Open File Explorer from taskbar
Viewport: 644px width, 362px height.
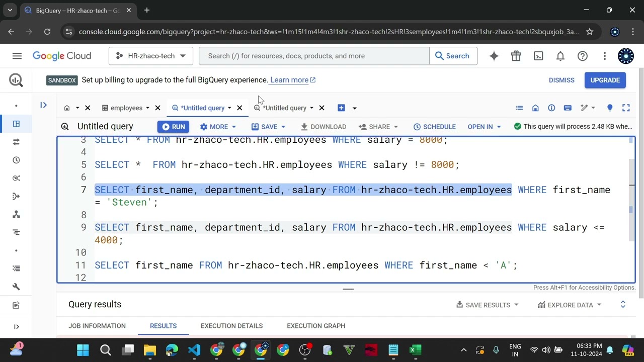click(x=150, y=350)
